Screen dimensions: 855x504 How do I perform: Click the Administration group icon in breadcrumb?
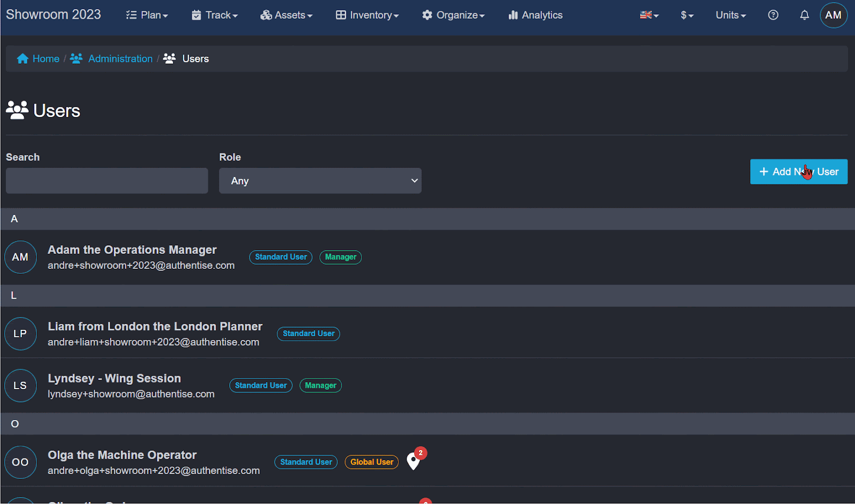(x=76, y=58)
